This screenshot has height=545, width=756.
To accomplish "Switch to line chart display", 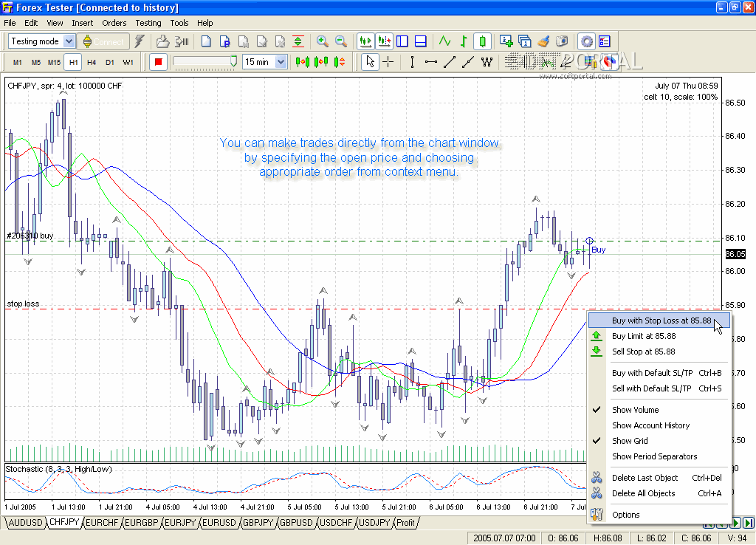I will 444,41.
